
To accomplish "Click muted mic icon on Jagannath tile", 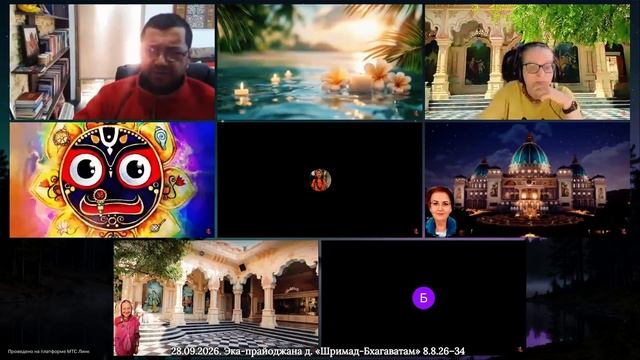I will point(209,231).
